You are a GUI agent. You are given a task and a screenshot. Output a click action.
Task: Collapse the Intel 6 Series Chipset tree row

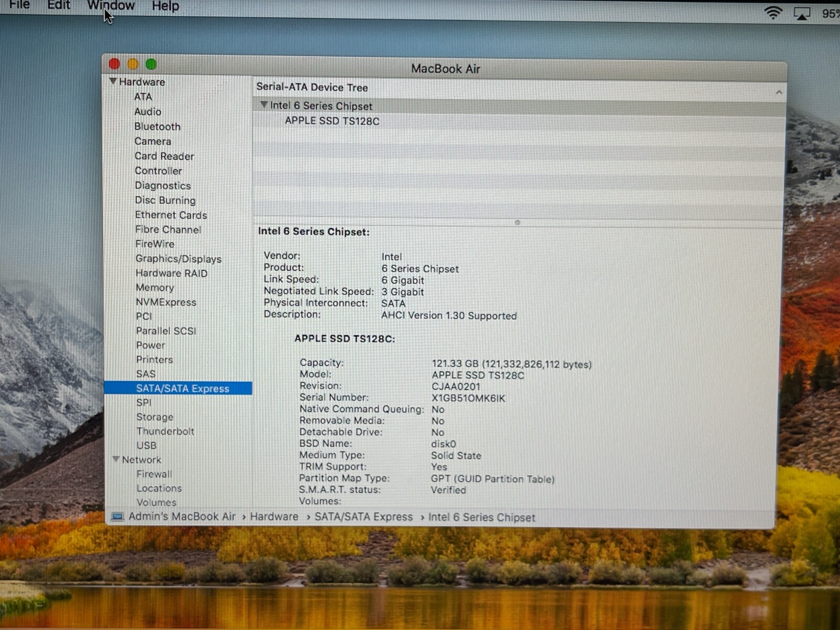click(x=264, y=105)
